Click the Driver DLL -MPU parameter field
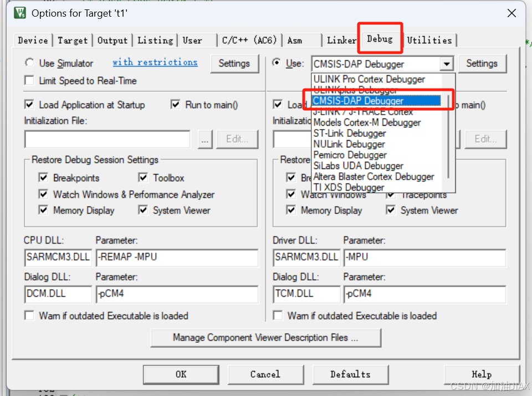Screen dimensions: 532x396 425,258
